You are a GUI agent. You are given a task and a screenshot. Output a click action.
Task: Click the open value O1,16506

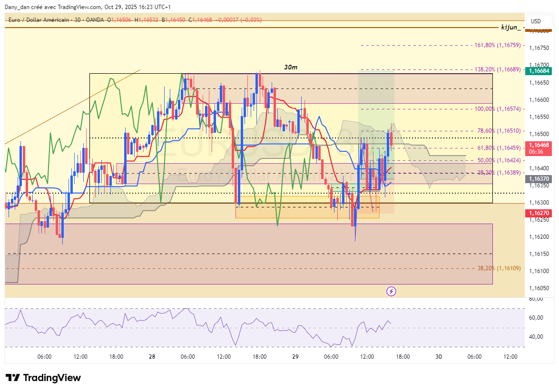(119, 20)
